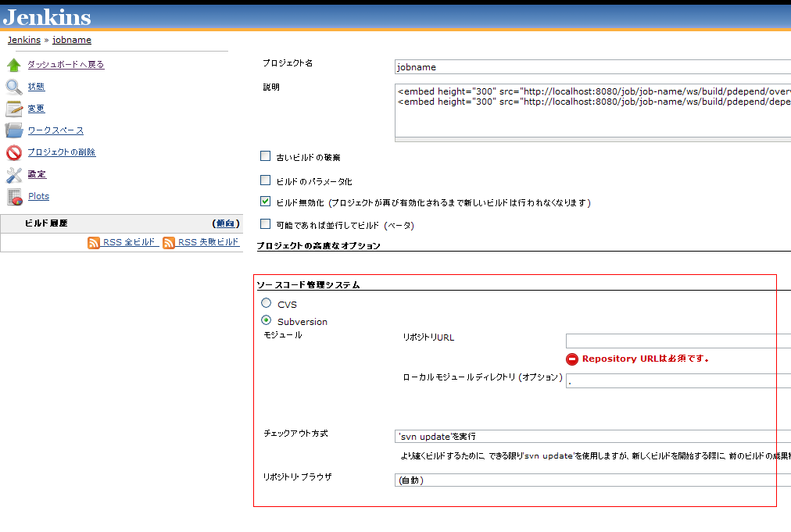Click the resize bar below description textarea
The height and width of the screenshot is (532, 791).
coord(592,140)
